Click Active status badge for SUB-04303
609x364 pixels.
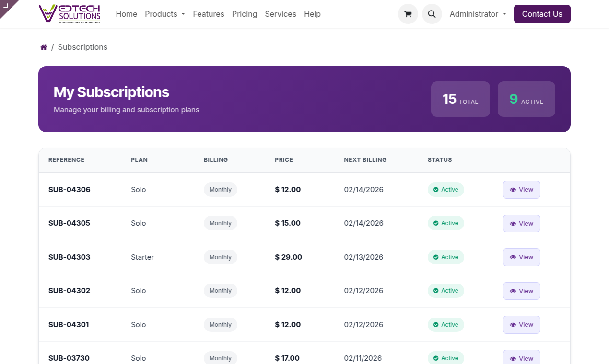pyautogui.click(x=446, y=257)
